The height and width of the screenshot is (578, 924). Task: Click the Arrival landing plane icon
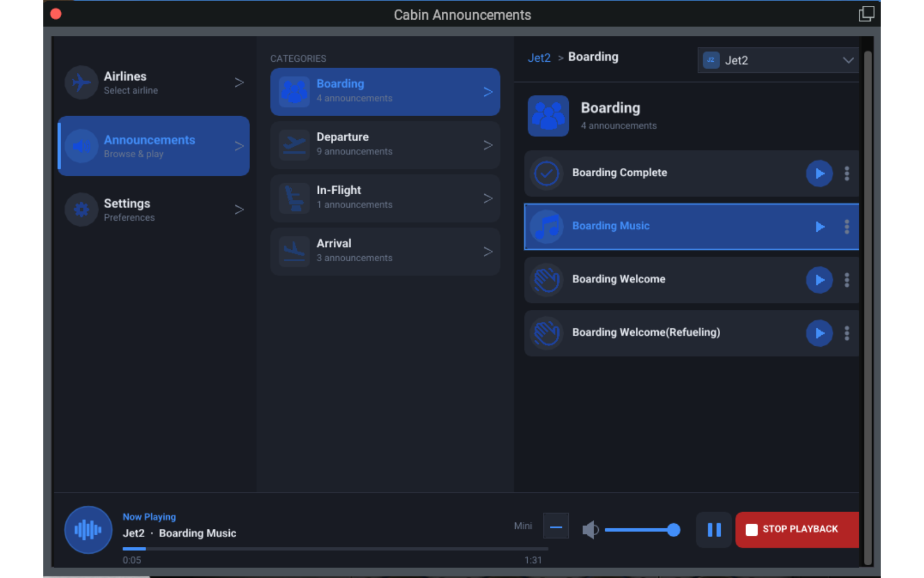click(295, 251)
